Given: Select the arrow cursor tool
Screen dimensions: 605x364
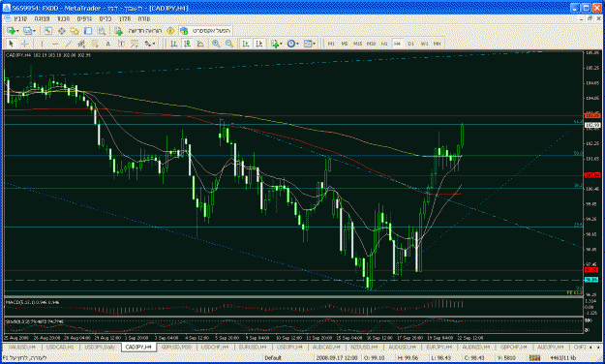Looking at the screenshot, I should pyautogui.click(x=11, y=44).
